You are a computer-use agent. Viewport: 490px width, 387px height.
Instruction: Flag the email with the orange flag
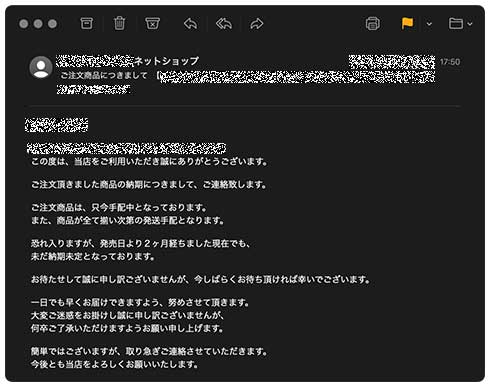tap(407, 24)
